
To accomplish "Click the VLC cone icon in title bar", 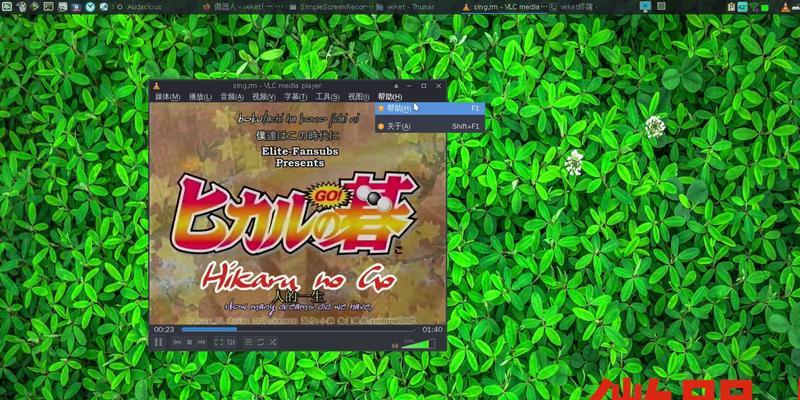I will coord(156,86).
